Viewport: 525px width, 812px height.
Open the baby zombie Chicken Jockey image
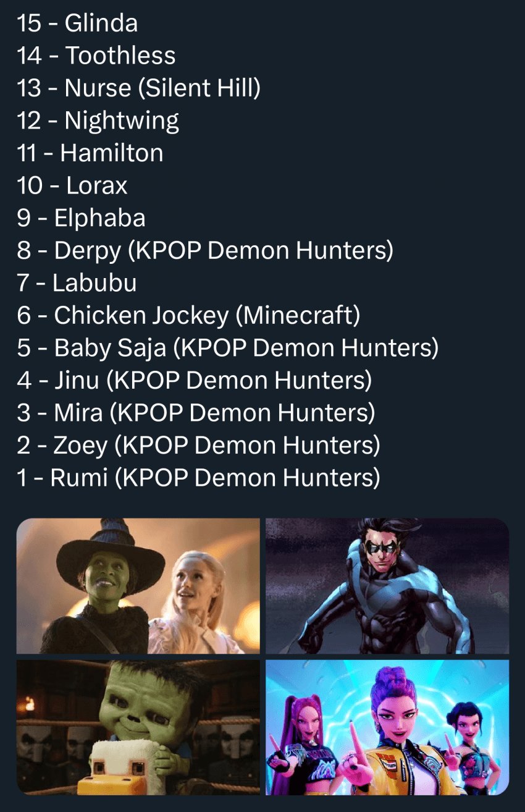tap(138, 727)
